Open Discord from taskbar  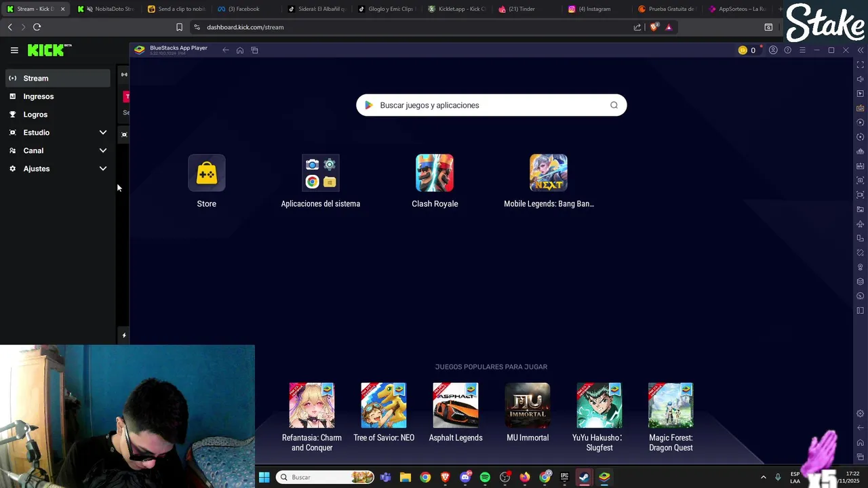[x=465, y=477]
